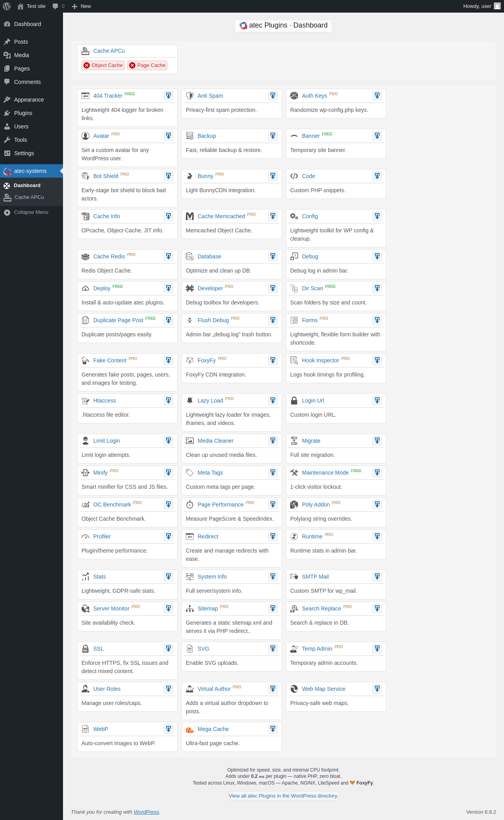Open the Howdy, user account menu

[482, 6]
